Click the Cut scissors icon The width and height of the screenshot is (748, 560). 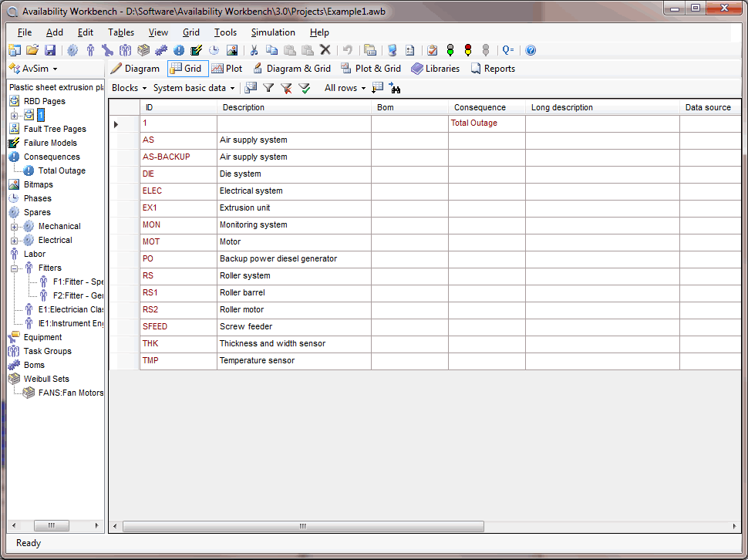tap(254, 50)
